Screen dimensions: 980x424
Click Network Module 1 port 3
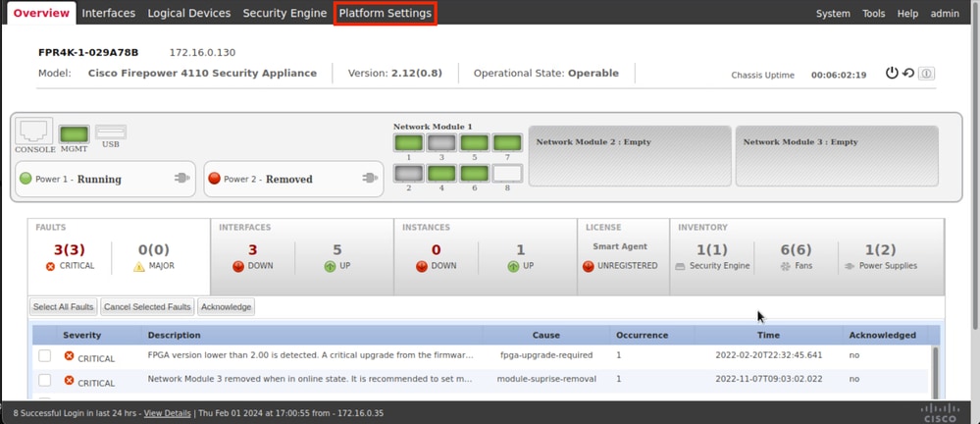click(441, 143)
